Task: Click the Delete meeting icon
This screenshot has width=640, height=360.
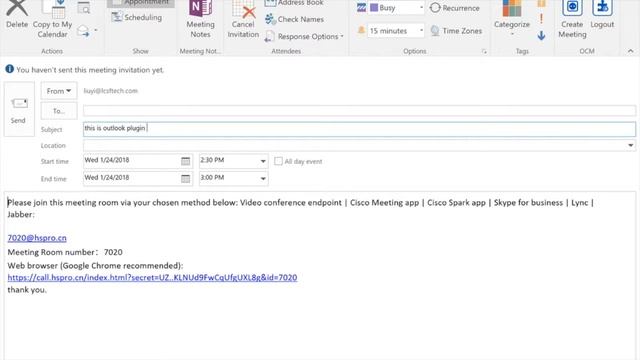Action: tap(17, 14)
